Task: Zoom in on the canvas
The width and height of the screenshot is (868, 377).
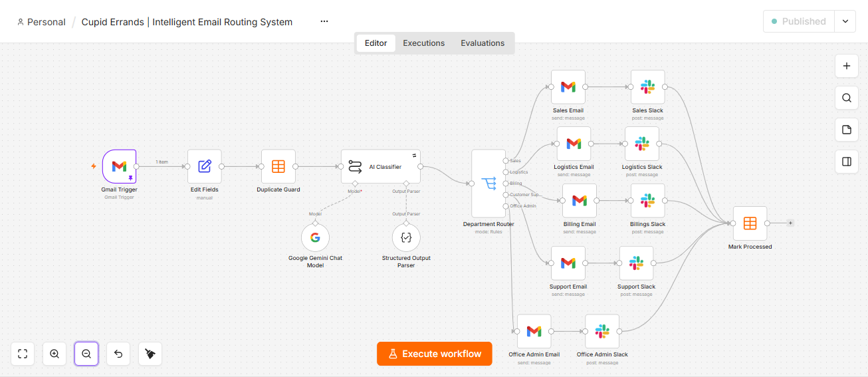Action: 54,354
